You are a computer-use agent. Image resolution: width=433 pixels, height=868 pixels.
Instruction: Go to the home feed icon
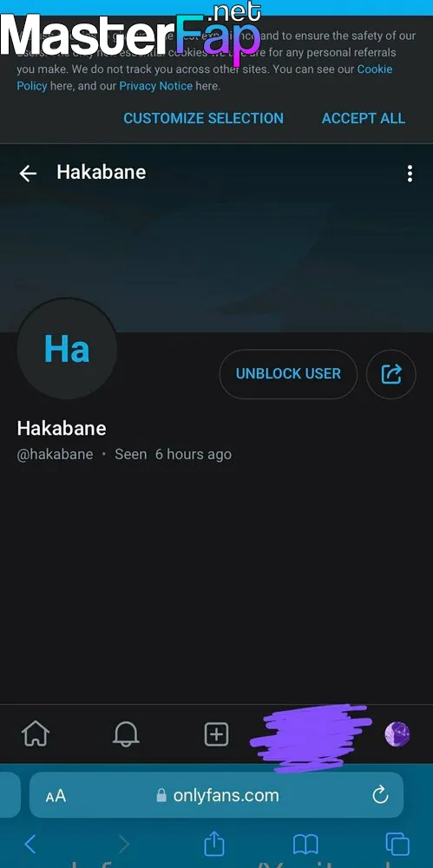[x=36, y=734]
